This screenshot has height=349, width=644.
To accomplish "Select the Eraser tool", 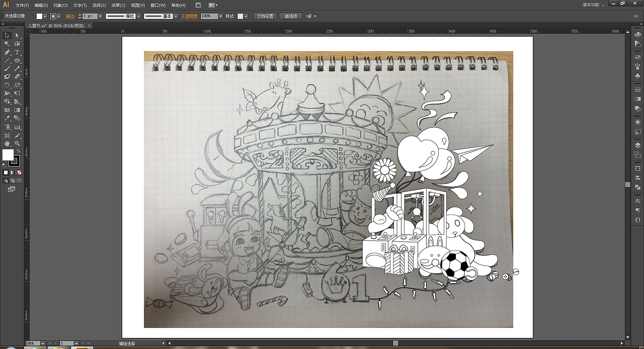I will [x=17, y=76].
